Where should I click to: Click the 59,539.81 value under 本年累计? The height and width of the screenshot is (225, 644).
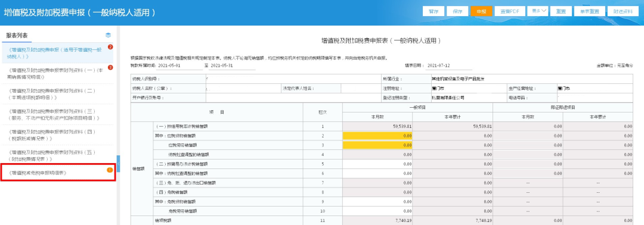point(482,126)
